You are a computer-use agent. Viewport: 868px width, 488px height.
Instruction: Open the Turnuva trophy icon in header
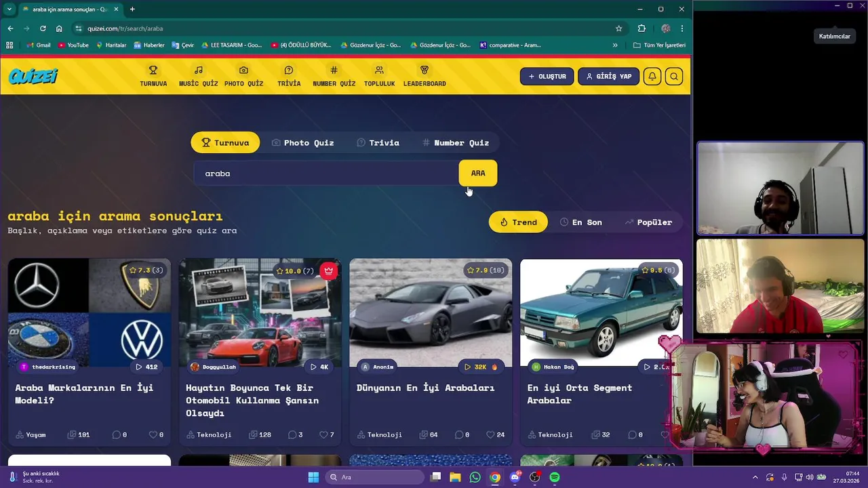tap(153, 70)
